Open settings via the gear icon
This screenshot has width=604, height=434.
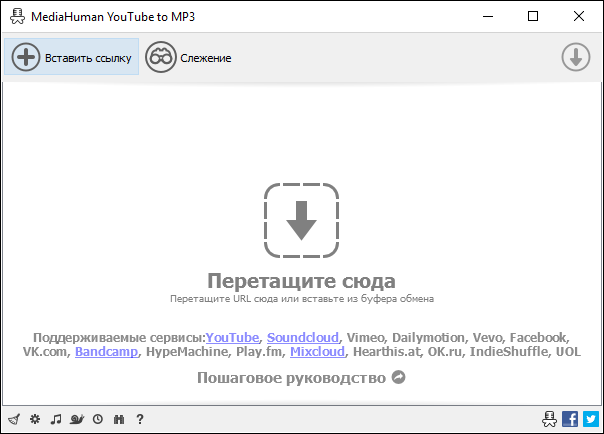coord(35,419)
